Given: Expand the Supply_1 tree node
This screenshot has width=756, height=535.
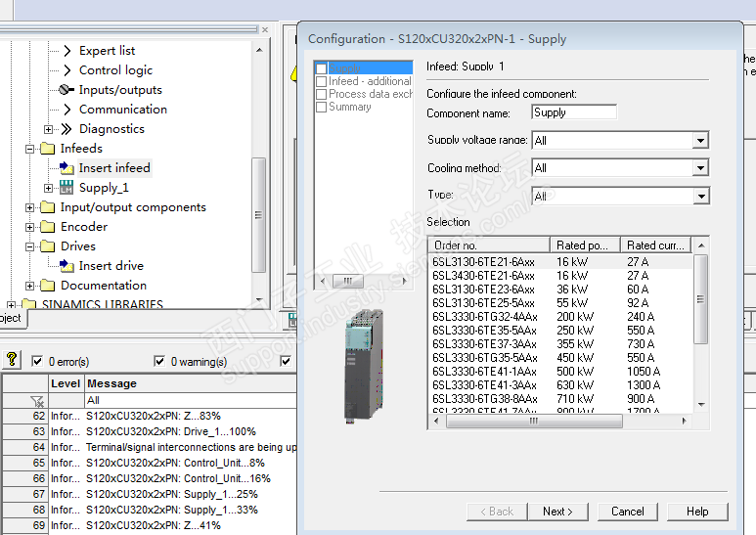Looking at the screenshot, I should pos(48,188).
